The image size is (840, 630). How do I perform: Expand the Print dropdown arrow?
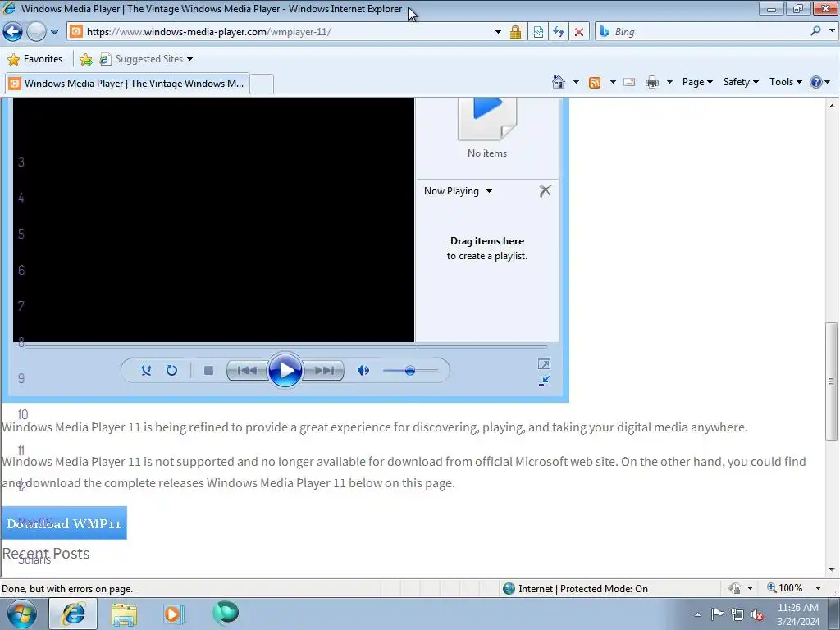(x=669, y=82)
